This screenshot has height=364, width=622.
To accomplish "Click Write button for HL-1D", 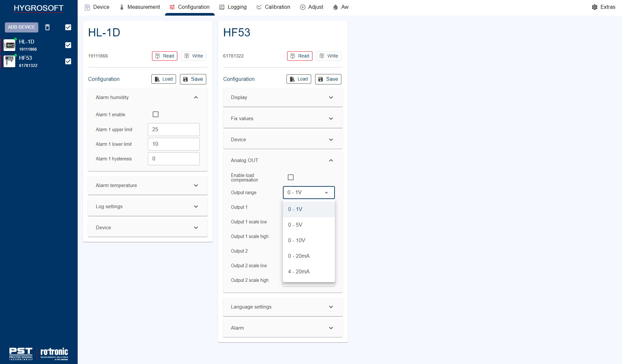I will pos(194,56).
